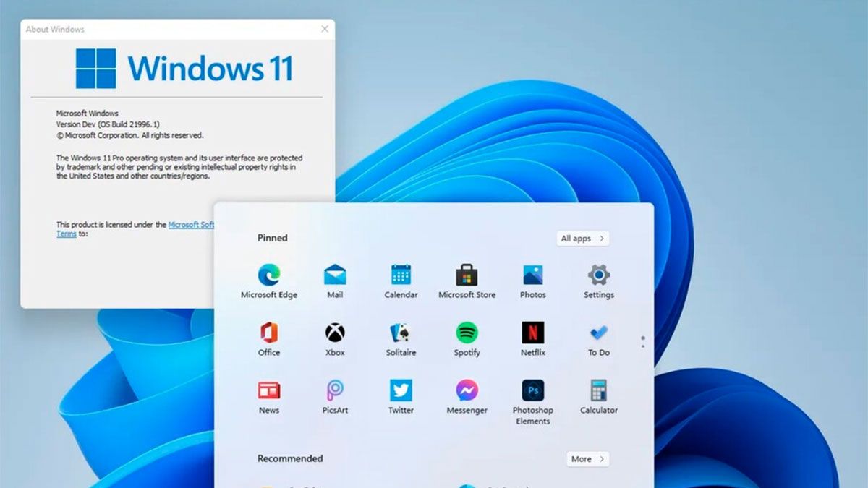Expand the All apps list
This screenshot has height=488, width=868.
click(582, 238)
